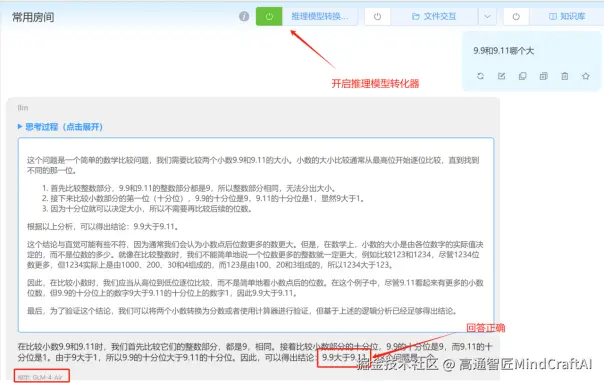Star the 9.9和9.11哪个大 message
Image resolution: width=604 pixels, height=383 pixels.
coord(586,76)
